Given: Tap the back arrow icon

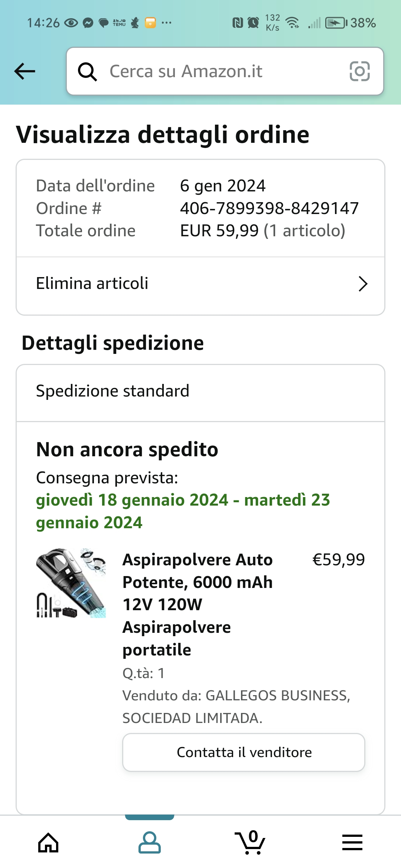Looking at the screenshot, I should coord(25,71).
